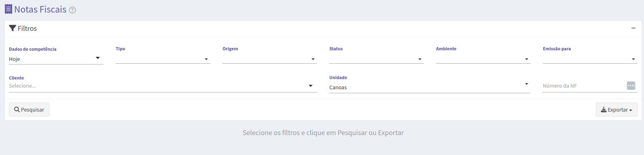Click the Filtros funnel icon
This screenshot has height=155, width=644.
tap(13, 28)
